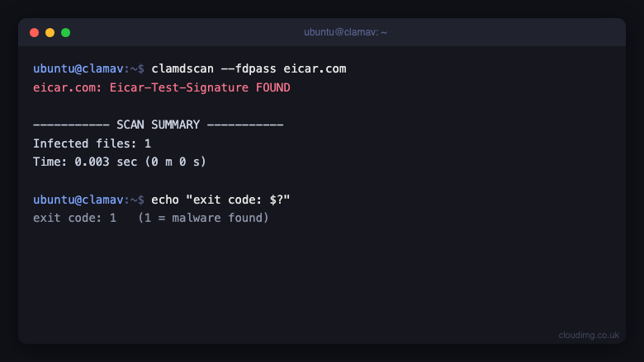
Task: Click the yellow minimize window button
Action: (50, 33)
